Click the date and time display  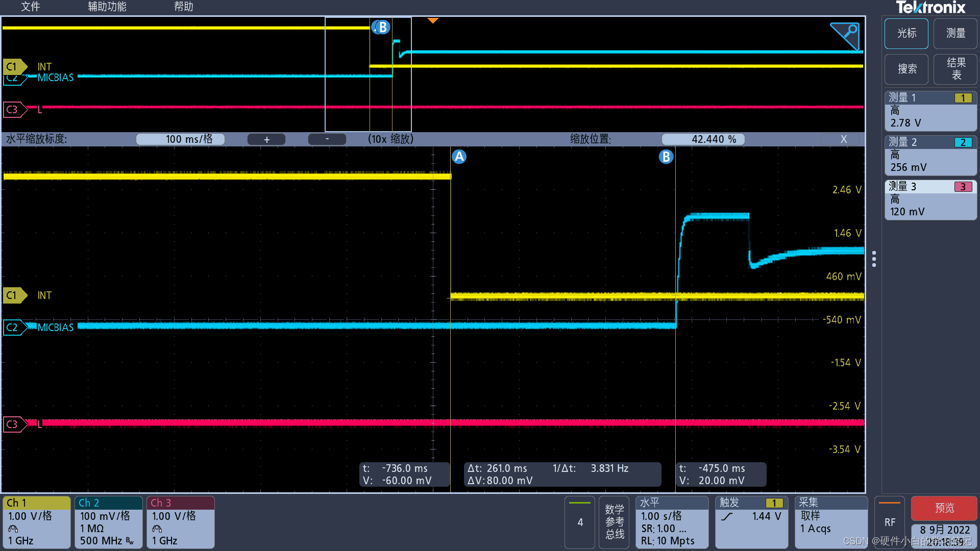944,536
